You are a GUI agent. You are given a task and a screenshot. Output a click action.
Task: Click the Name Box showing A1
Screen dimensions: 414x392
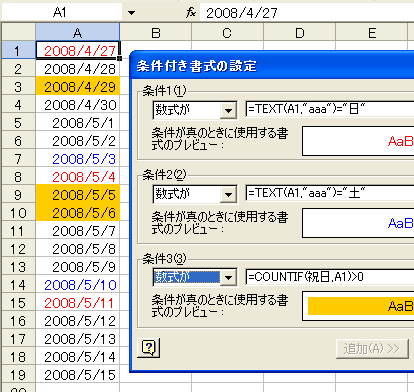[x=62, y=13]
